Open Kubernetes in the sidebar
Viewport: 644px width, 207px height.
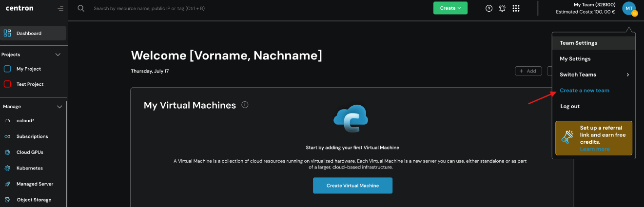coord(29,168)
